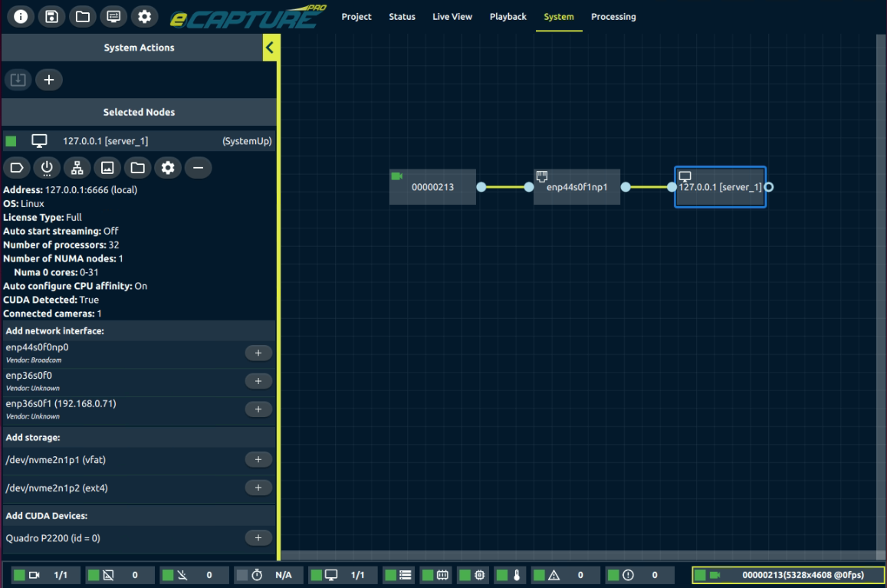Open the folder icon in the top toolbar
Screen dimensions: 887x588
click(x=83, y=15)
